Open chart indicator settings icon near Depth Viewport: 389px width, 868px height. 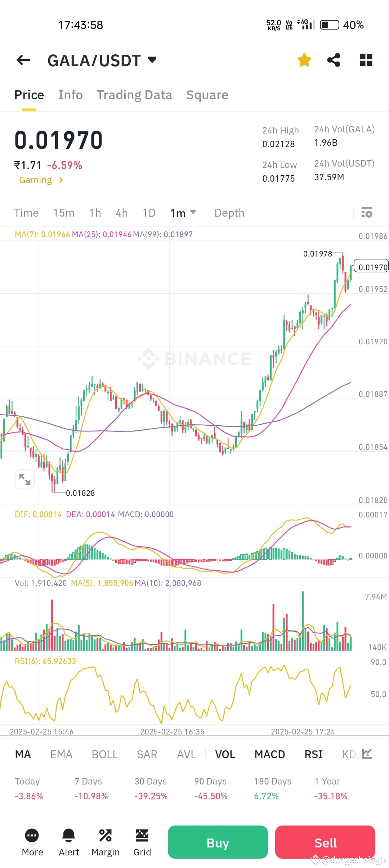367,213
